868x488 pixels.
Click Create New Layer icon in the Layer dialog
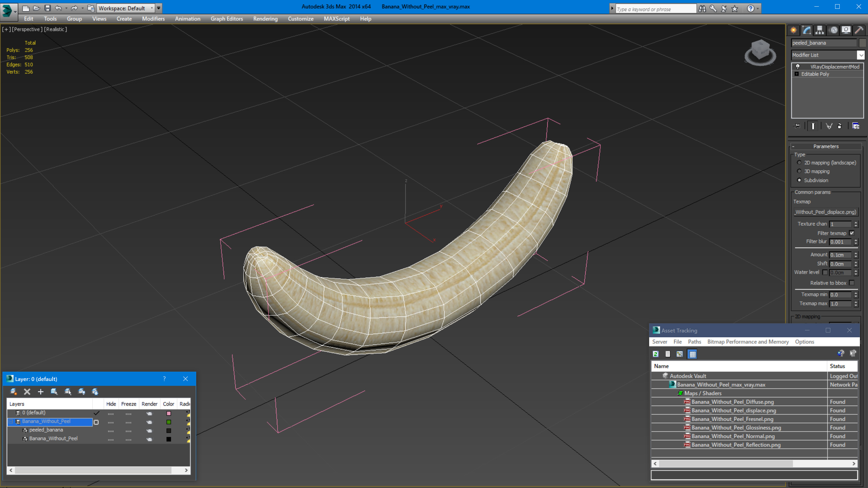click(14, 392)
